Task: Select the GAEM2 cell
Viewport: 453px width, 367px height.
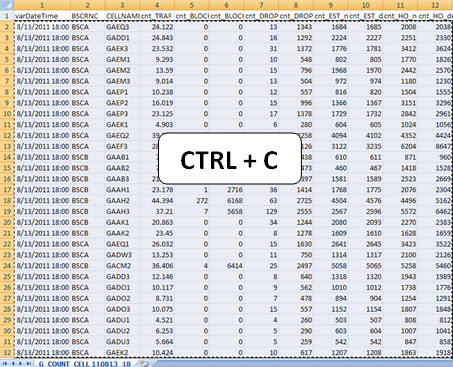Action: (x=122, y=70)
